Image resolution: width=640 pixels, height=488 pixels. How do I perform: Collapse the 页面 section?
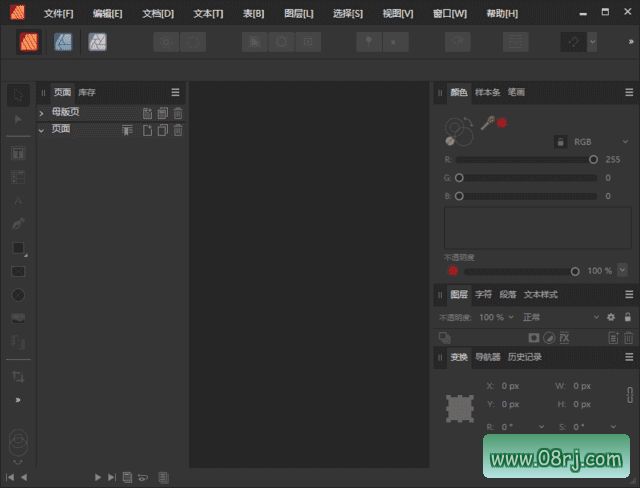pos(41,131)
